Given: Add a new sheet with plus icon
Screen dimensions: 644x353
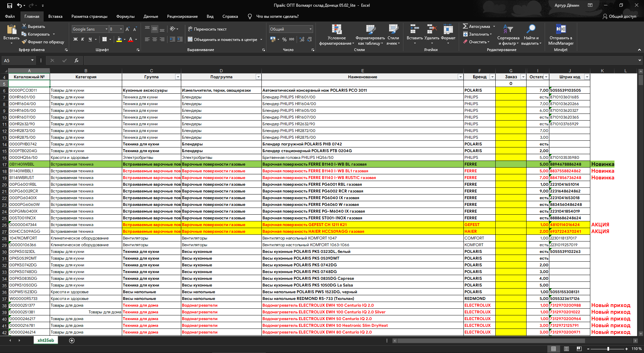Looking at the screenshot, I should coord(72,341).
